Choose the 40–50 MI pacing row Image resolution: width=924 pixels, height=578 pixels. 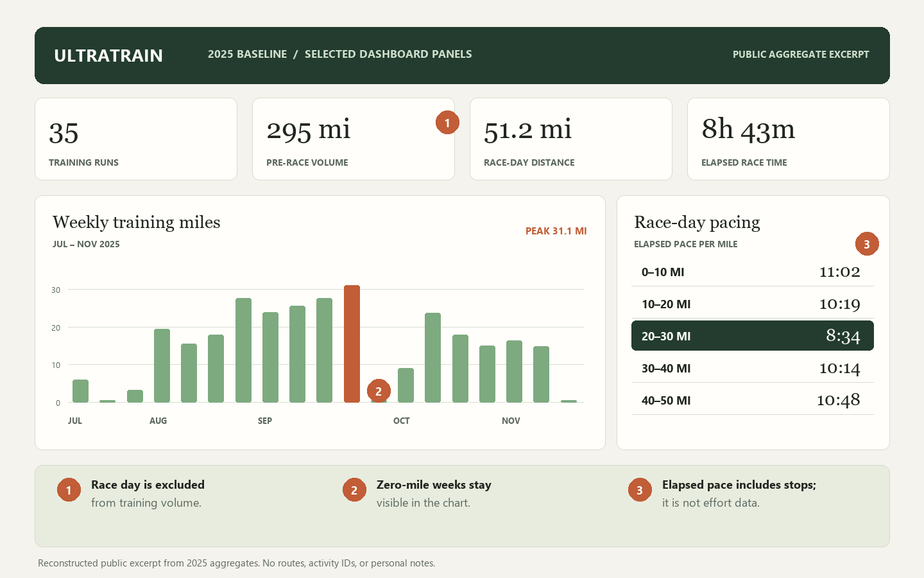click(753, 400)
